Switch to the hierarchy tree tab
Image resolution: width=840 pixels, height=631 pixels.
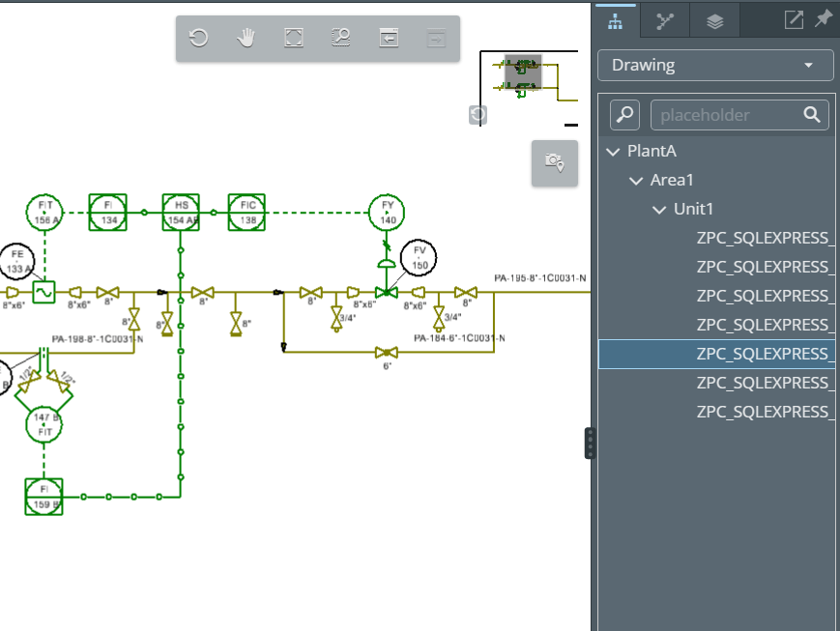coord(615,20)
